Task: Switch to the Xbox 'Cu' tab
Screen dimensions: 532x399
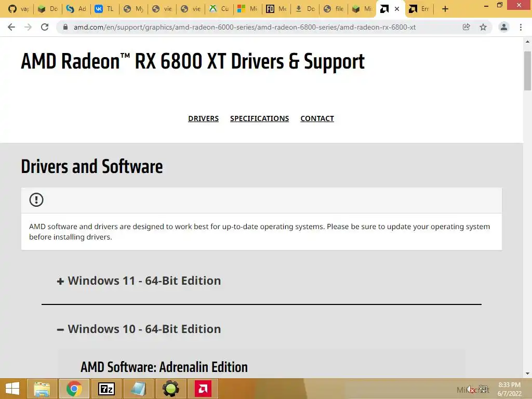Action: pos(219,9)
